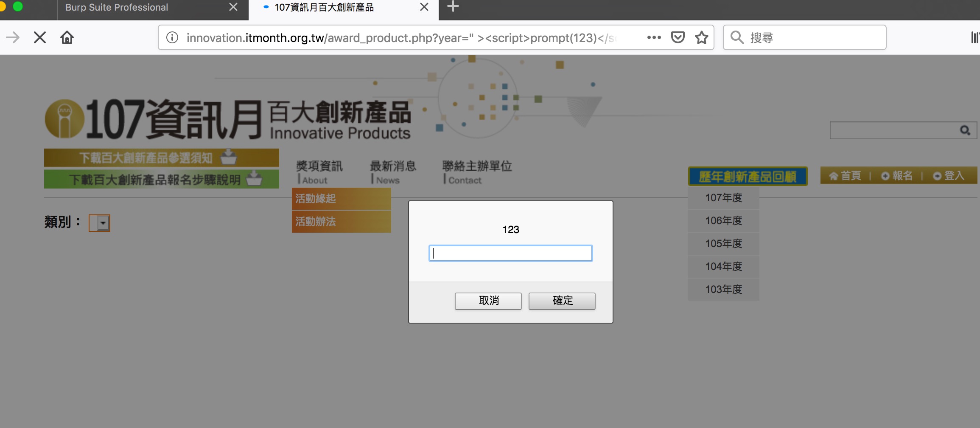Stop loading the page
Image resolution: width=980 pixels, height=428 pixels.
(40, 38)
